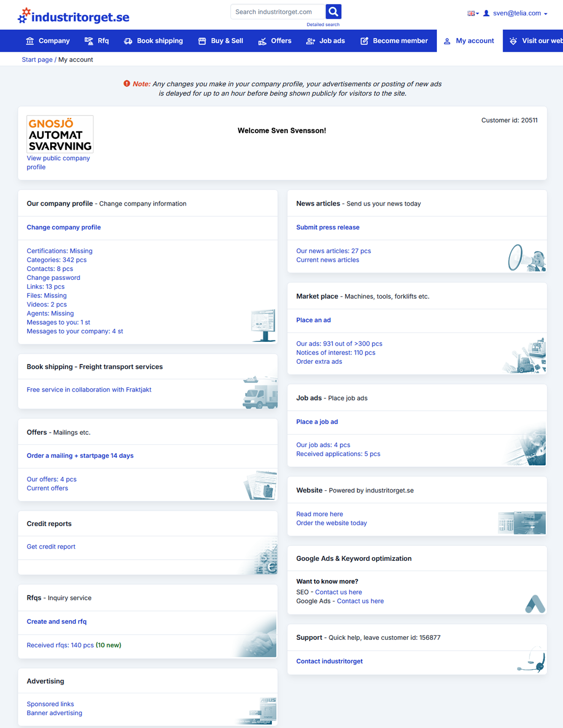The height and width of the screenshot is (728, 563).
Task: Open the Buy & Sell menu
Action: point(221,41)
